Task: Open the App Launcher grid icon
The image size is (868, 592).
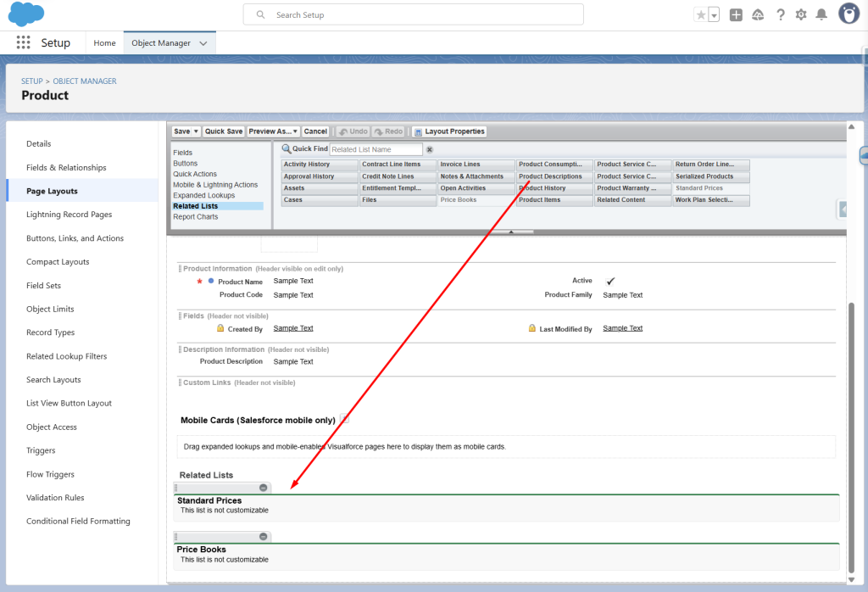Action: pyautogui.click(x=23, y=43)
